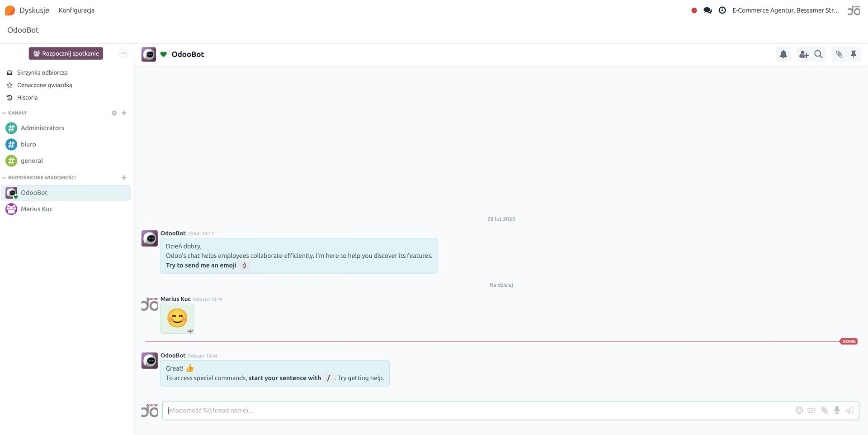Click the 28 lut 2025 date separator
The height and width of the screenshot is (435, 868).
[x=501, y=219]
